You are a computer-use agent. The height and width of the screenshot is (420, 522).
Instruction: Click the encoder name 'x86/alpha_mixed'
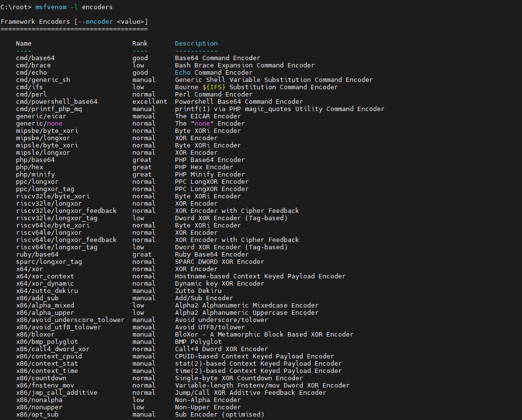[x=45, y=306]
